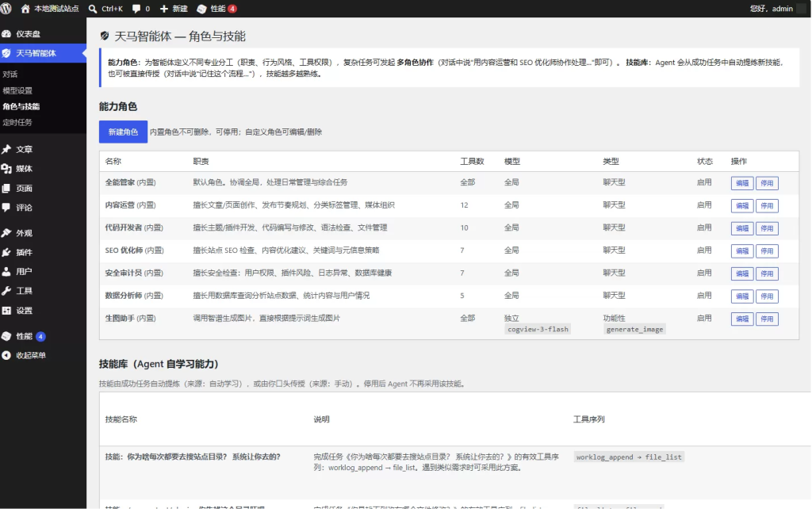Edit the SEO 优化师 role
The width and height of the screenshot is (812, 516).
tap(742, 251)
